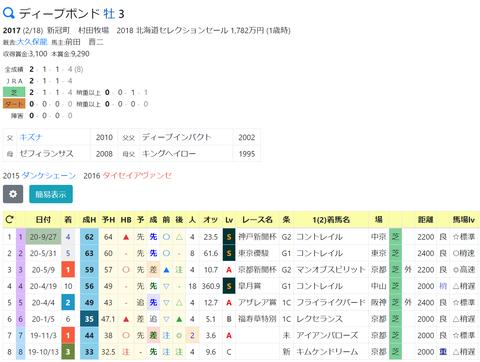480x362 pixels.
Task: Click red circle HB mark in 京都新聞杯 row
Action: [x=126, y=270]
